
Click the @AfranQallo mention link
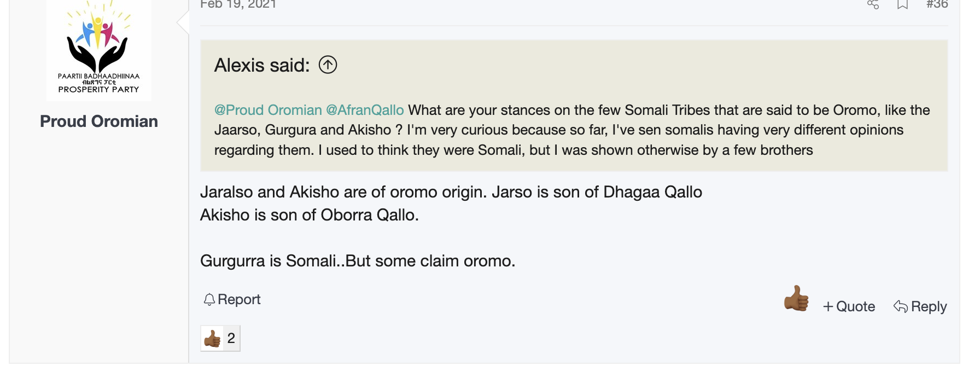(365, 110)
